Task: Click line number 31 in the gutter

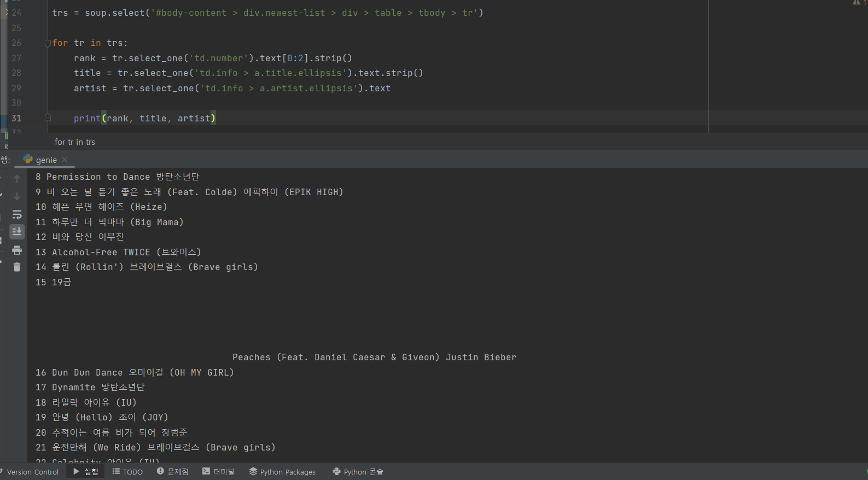Action: (16, 118)
